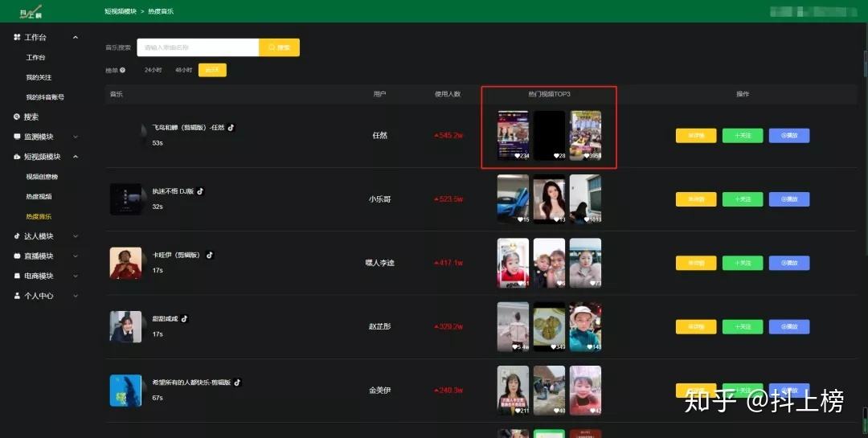This screenshot has height=438, width=868.
Task: Open 工作台 sub-item under 工作台 section
Action: (35, 58)
